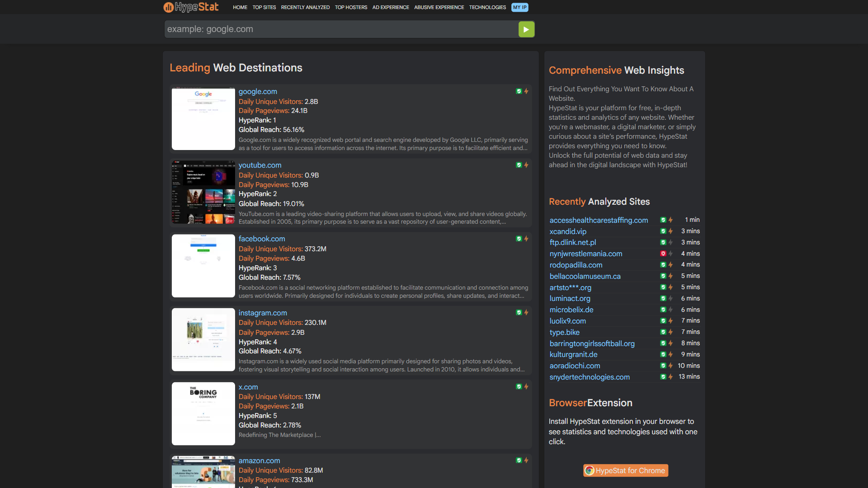Open the google.com link
868x488 pixels.
[258, 92]
